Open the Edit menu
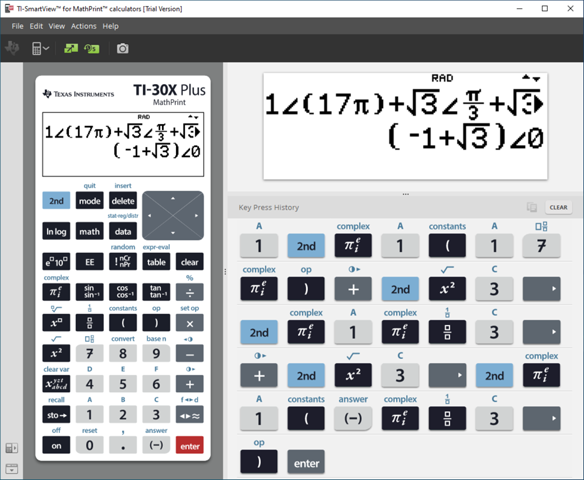Image resolution: width=584 pixels, height=480 pixels. 36,26
